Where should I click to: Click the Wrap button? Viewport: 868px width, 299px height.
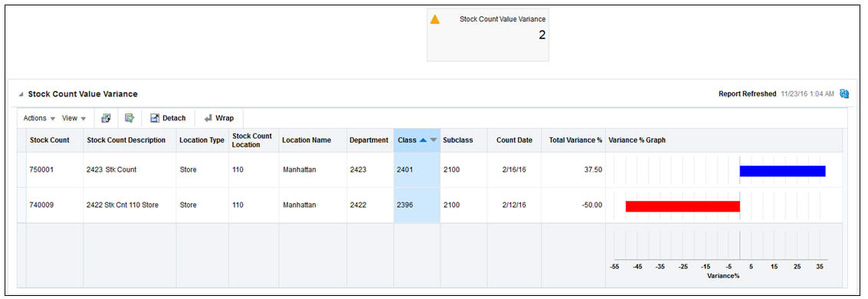coord(218,118)
